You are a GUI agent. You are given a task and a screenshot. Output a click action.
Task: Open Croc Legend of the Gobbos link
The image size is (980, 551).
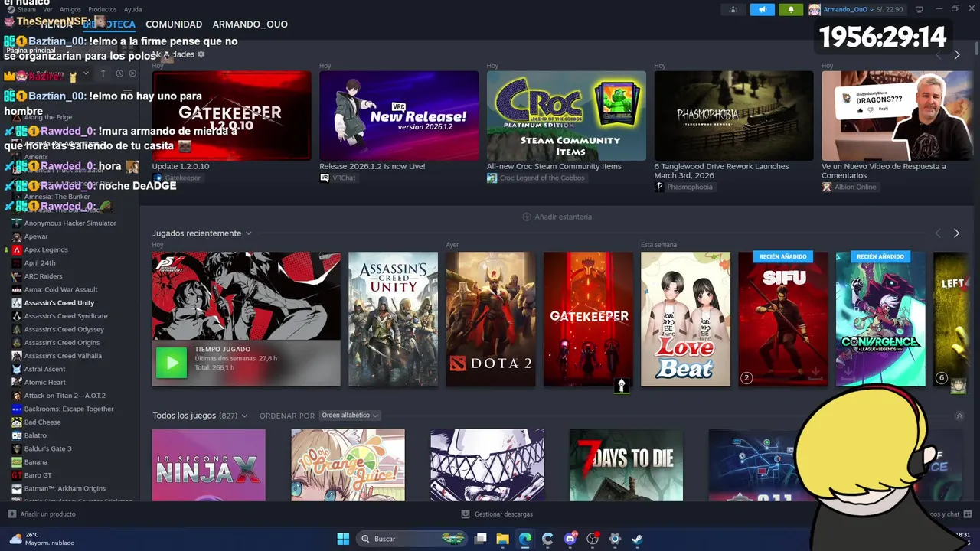(536, 178)
